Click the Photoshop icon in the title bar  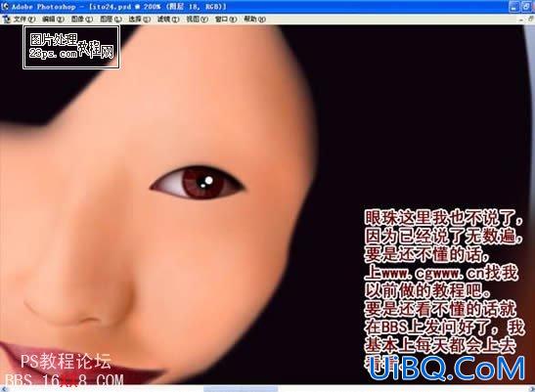[x=5, y=7]
